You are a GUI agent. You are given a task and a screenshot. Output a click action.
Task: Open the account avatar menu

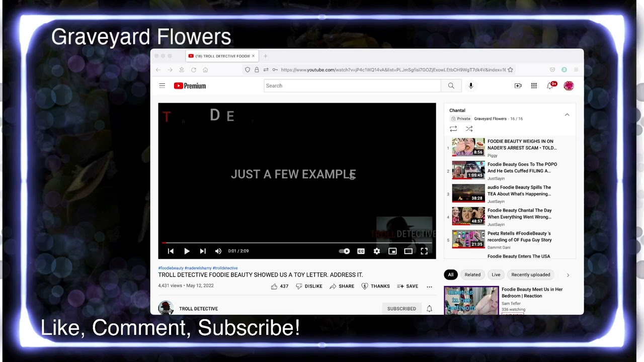pyautogui.click(x=569, y=86)
